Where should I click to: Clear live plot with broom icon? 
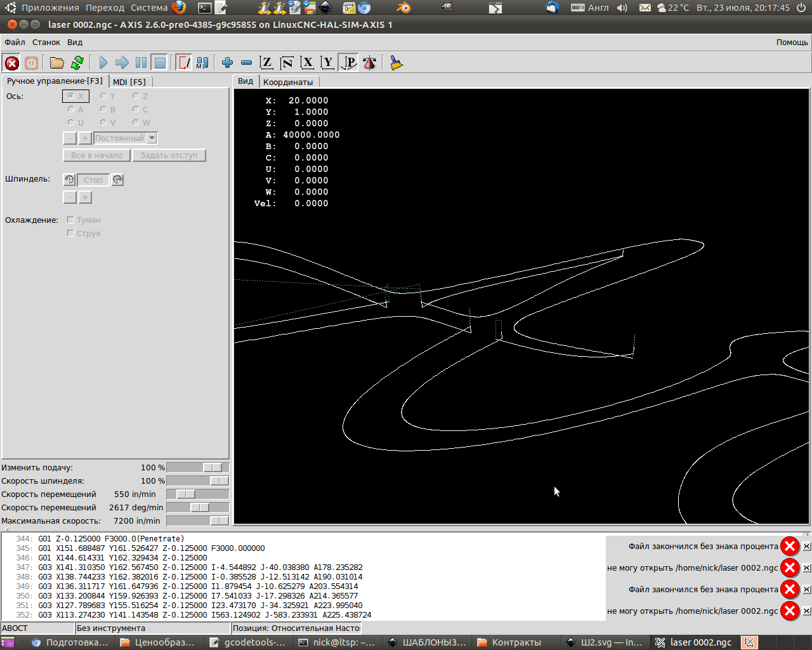(x=396, y=63)
